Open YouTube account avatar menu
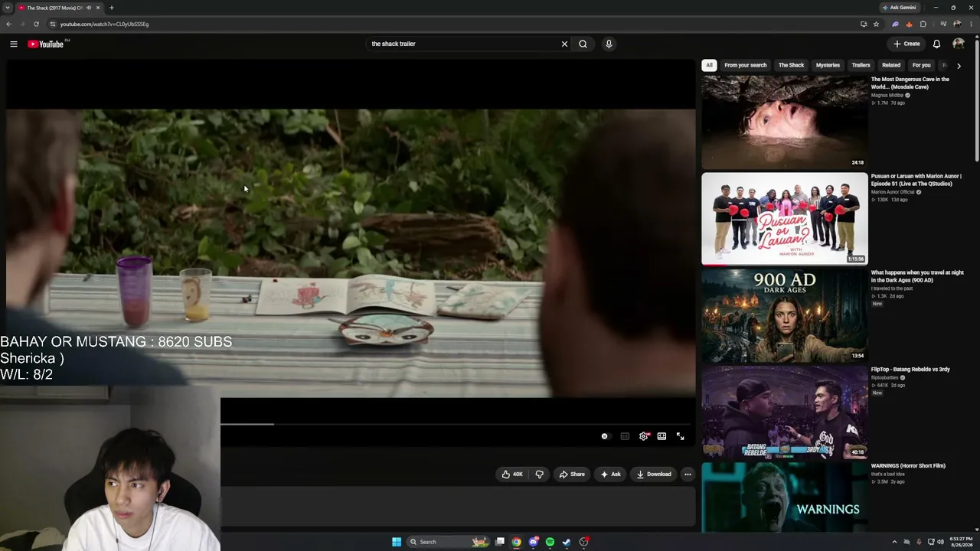The image size is (980, 551). click(959, 44)
